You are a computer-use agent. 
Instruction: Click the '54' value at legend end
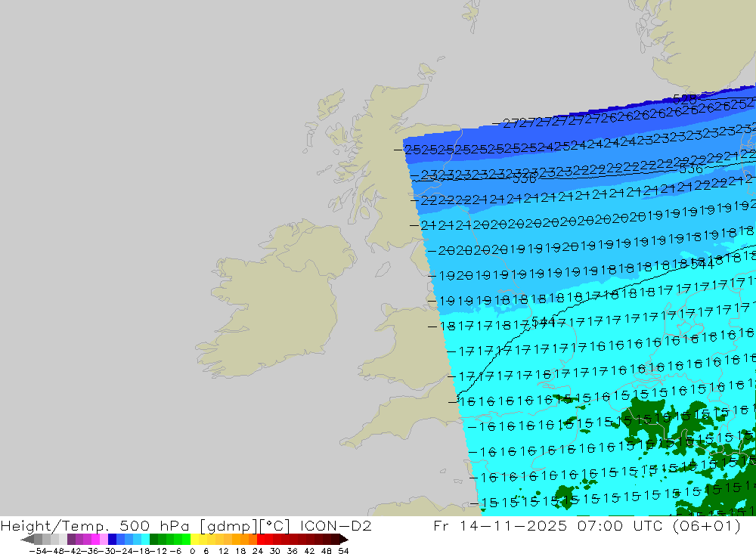coord(343,551)
